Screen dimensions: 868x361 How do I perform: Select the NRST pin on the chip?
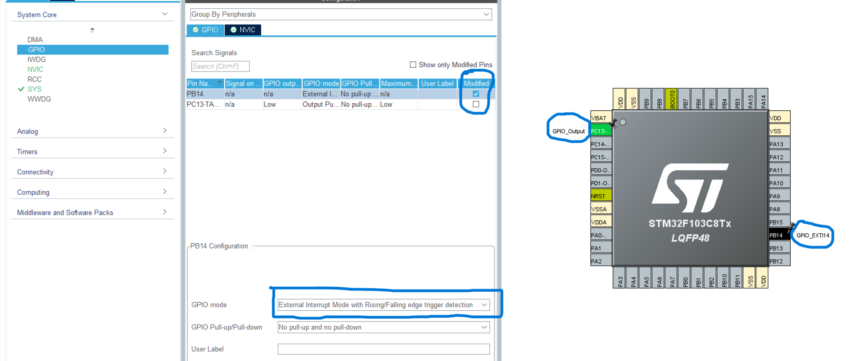[x=601, y=196]
